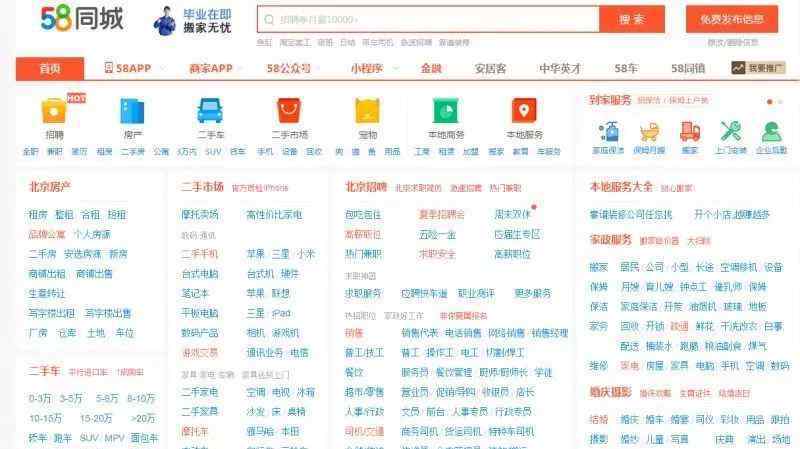The height and width of the screenshot is (449, 800).
Task: Open the 婚庆摄影 heading link
Action: point(611,392)
